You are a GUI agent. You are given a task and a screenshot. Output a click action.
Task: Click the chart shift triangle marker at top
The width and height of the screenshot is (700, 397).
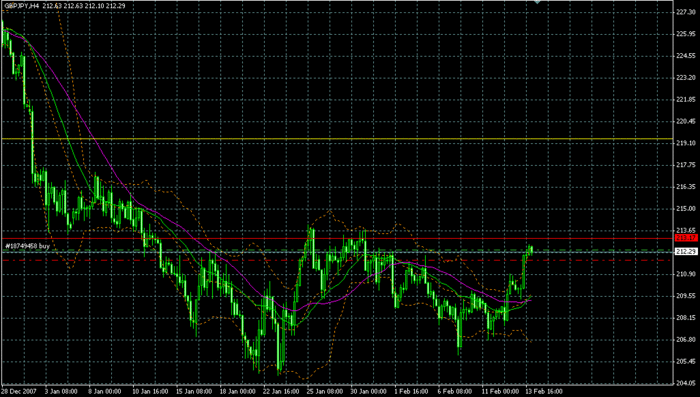(x=537, y=2)
